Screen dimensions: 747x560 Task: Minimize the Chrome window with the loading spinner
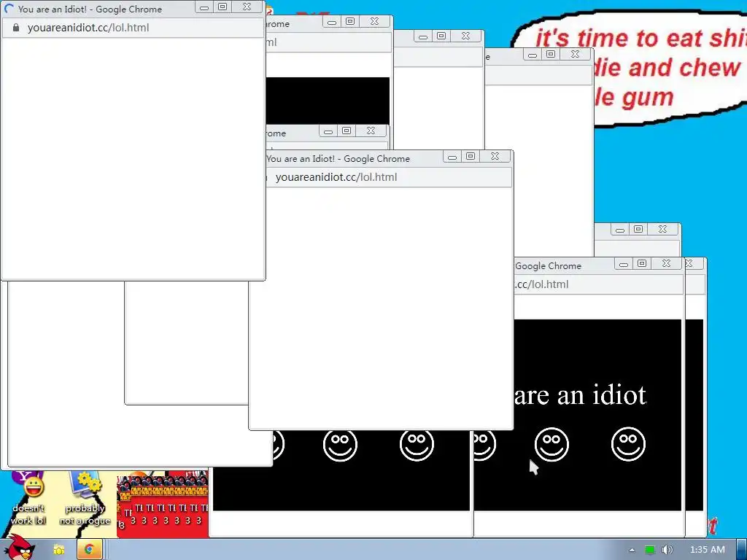(204, 7)
